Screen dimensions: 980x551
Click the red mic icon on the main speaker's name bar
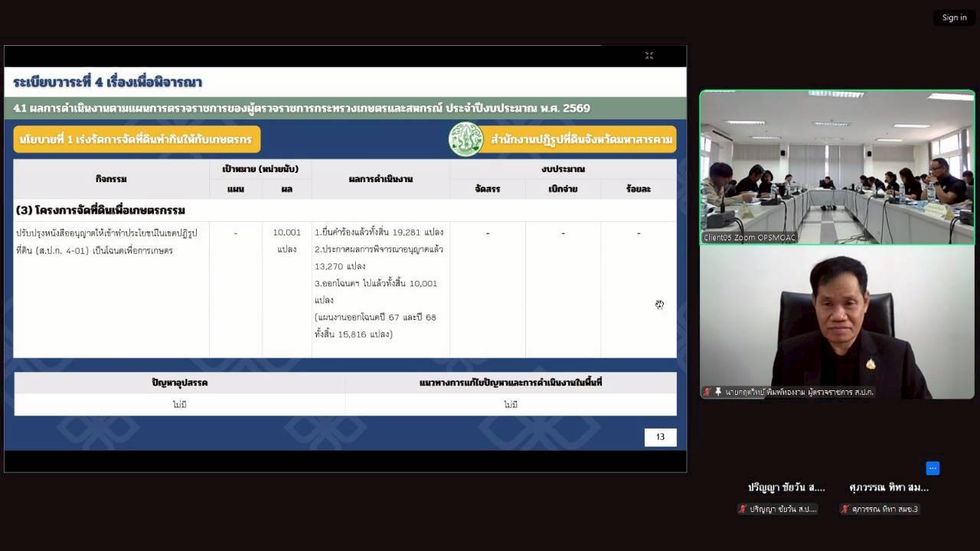(x=705, y=392)
